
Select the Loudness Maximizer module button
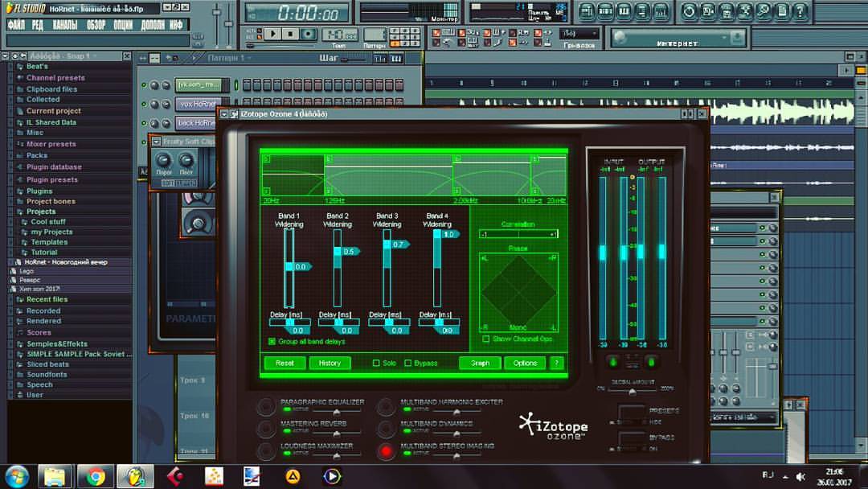click(266, 450)
